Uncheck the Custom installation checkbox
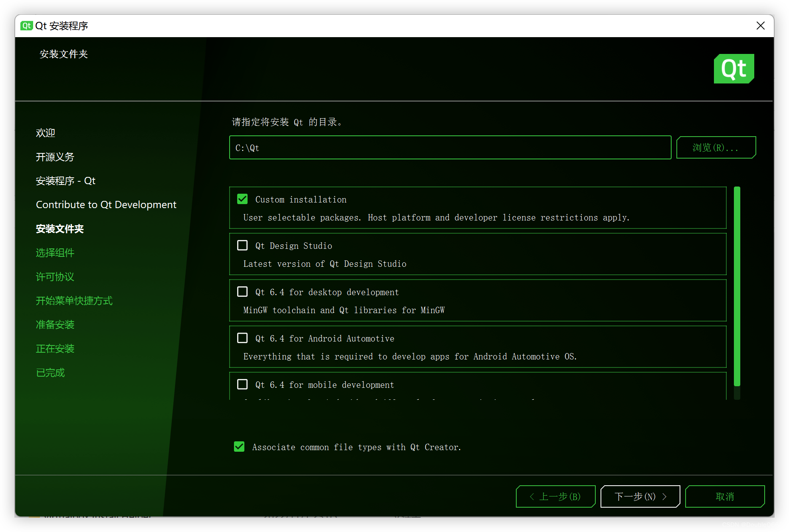This screenshot has height=532, width=789. (242, 199)
